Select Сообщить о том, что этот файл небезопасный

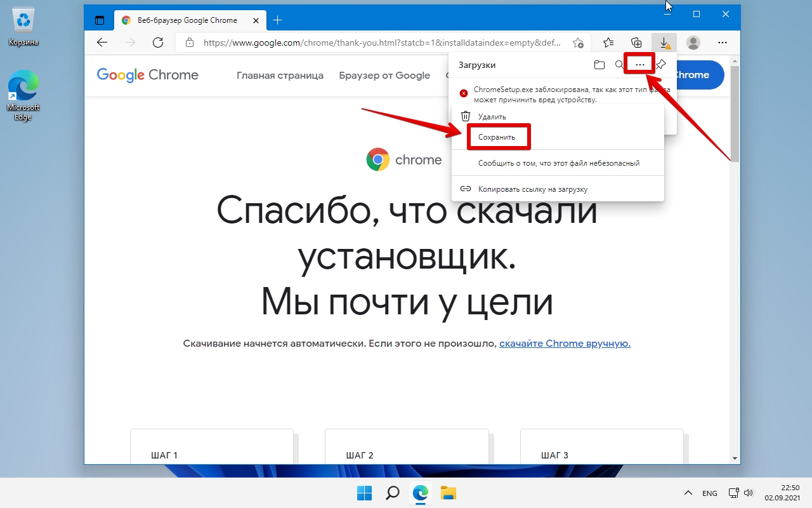tap(558, 163)
